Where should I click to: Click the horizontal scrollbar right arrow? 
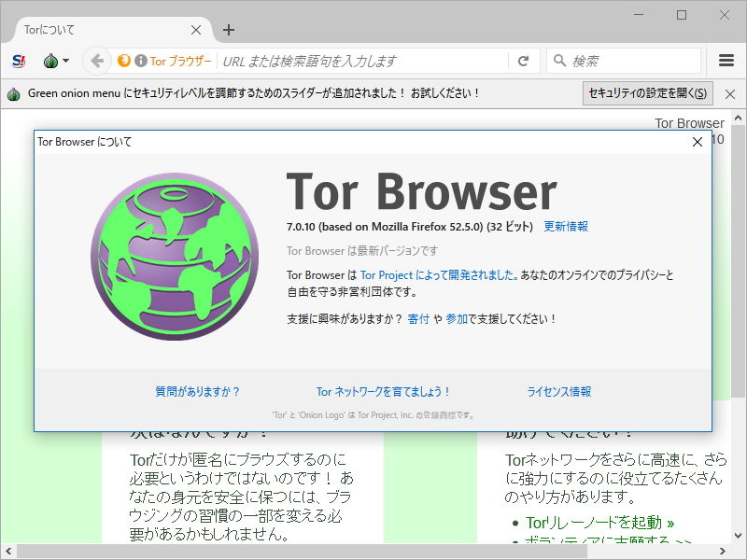pos(722,552)
